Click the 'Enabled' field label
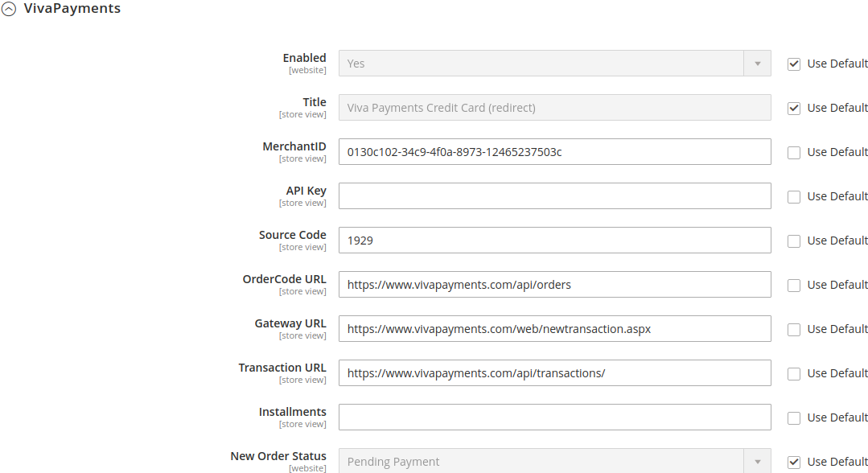868x473 pixels. coord(304,58)
